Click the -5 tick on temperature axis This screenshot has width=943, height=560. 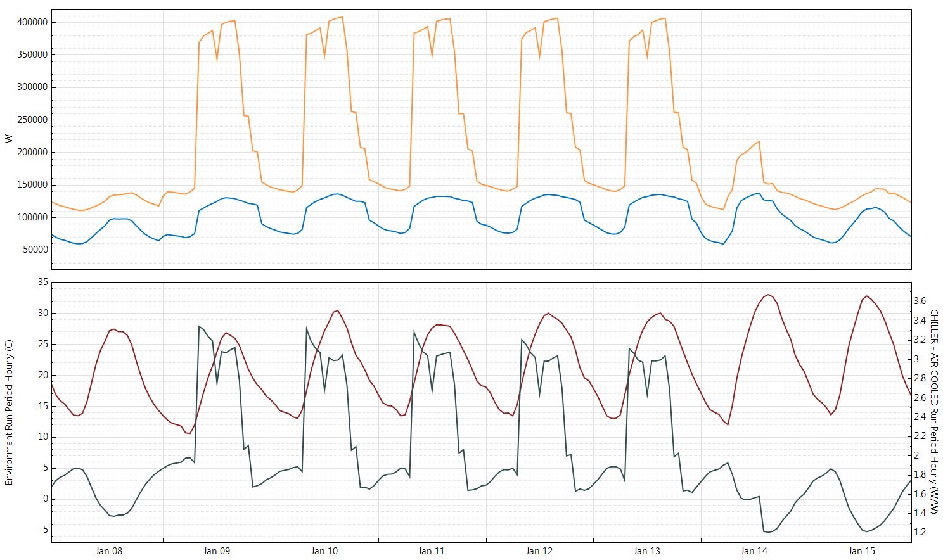[x=42, y=530]
